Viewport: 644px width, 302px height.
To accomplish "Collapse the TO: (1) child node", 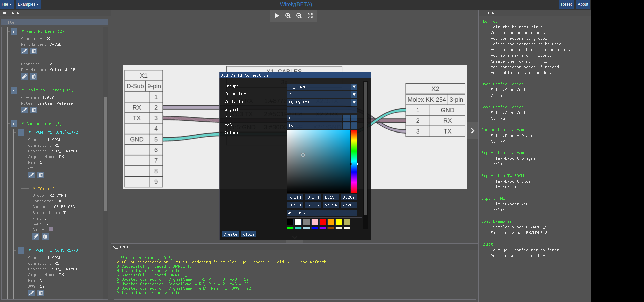I will click(34, 189).
